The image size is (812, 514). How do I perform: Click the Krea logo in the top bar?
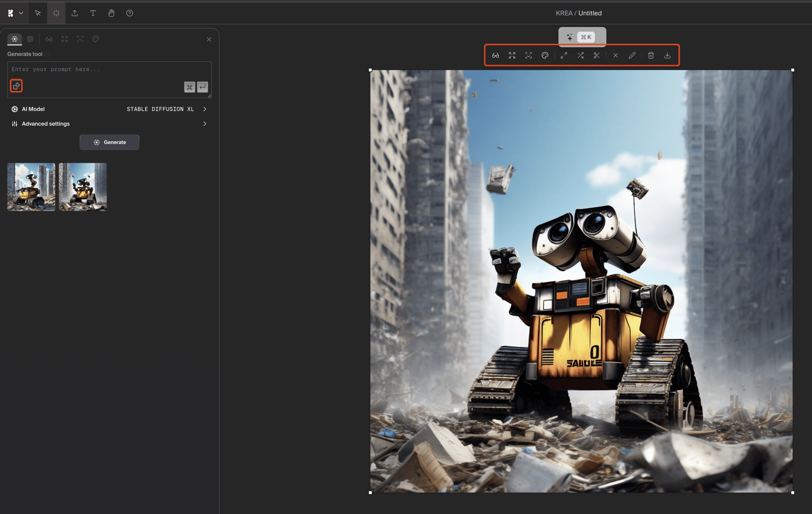pyautogui.click(x=10, y=13)
